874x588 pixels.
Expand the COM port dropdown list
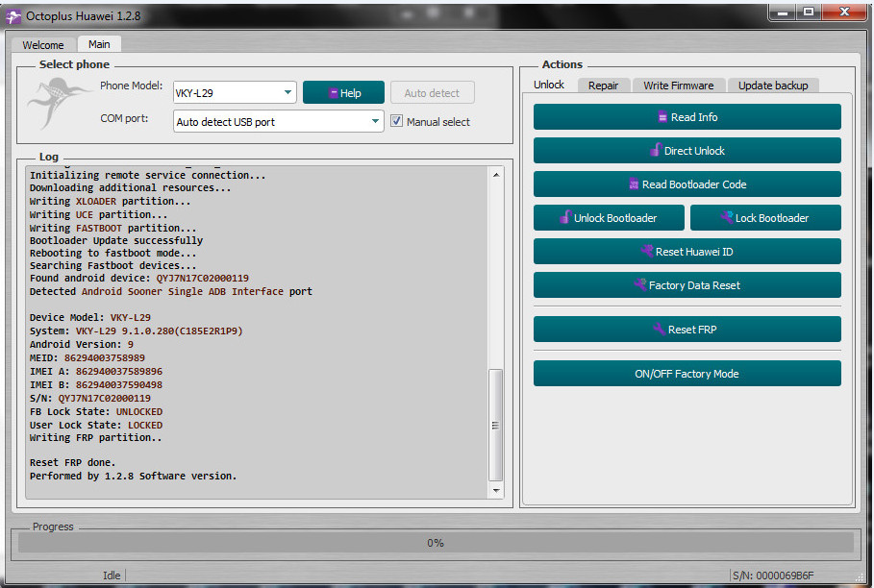point(376,122)
